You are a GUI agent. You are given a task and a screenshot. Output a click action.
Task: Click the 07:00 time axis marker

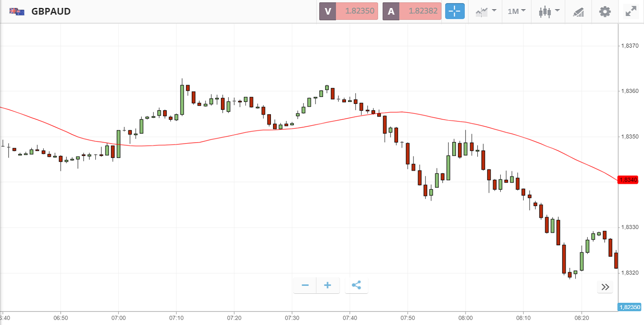119,317
